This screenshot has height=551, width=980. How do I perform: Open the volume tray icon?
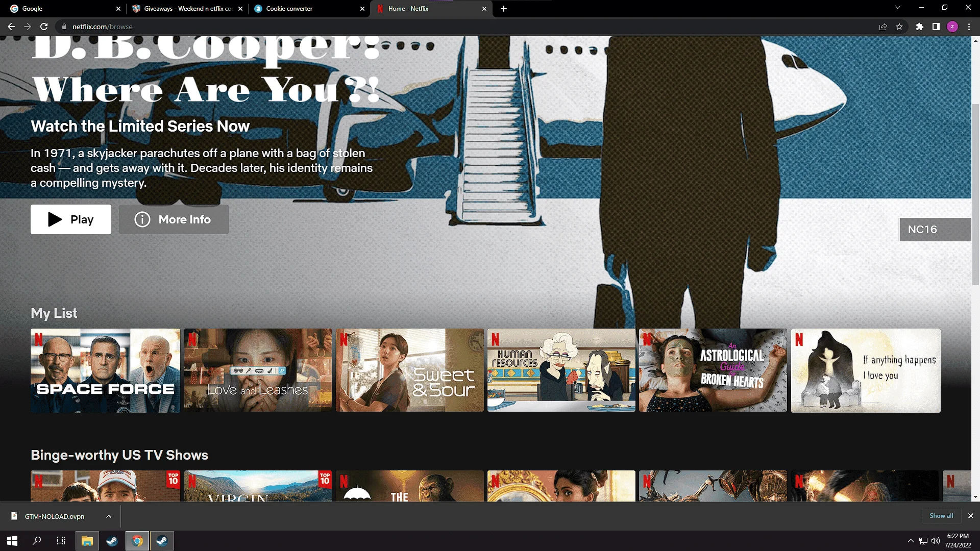click(x=936, y=541)
